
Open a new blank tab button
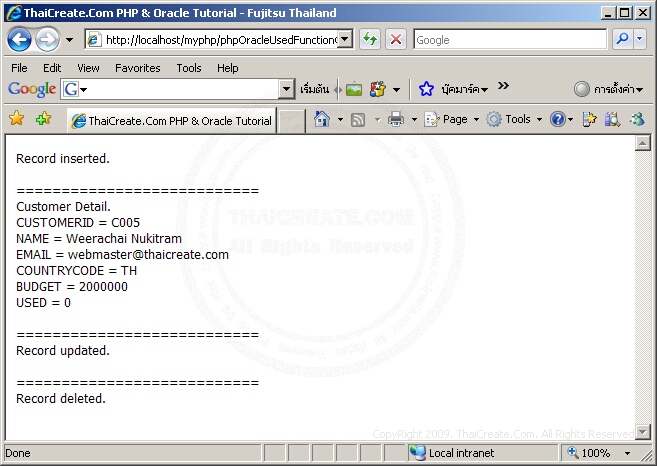click(291, 121)
